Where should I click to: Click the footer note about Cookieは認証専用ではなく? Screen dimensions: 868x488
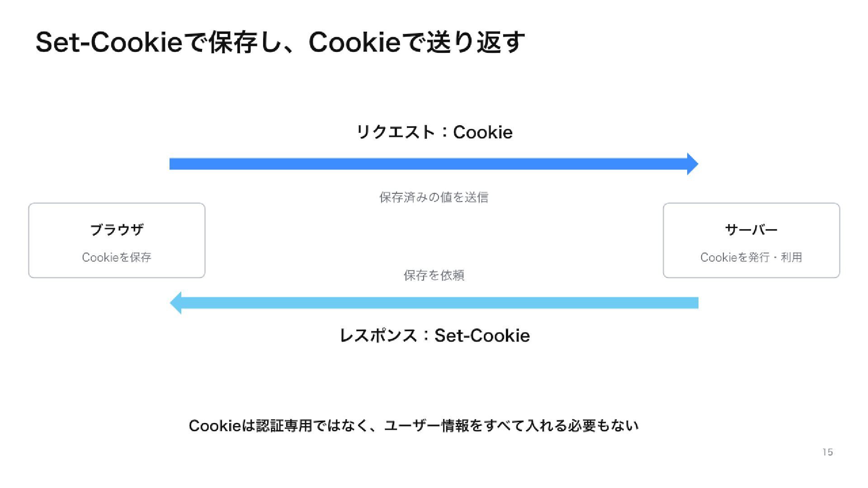click(414, 426)
